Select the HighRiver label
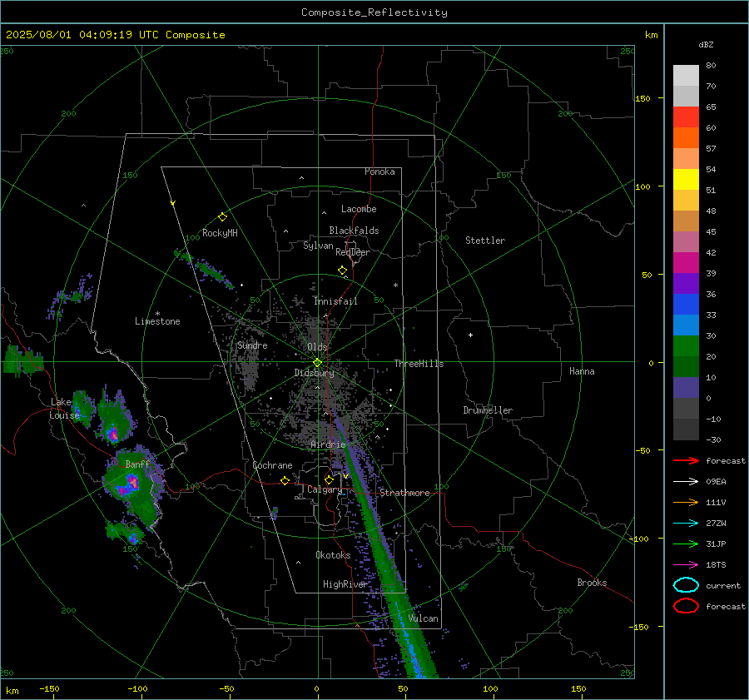The image size is (749, 700). tap(345, 584)
